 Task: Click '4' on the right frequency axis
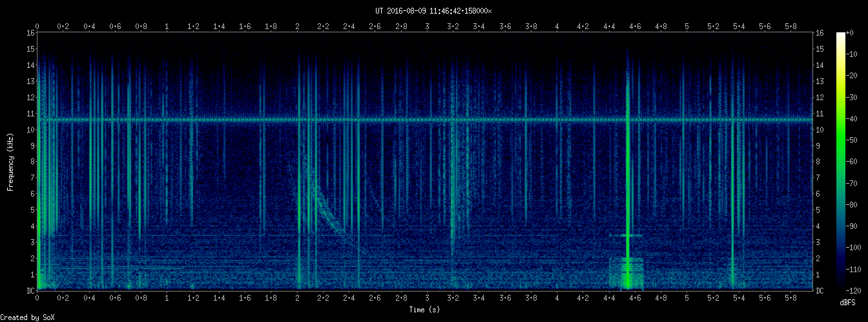pyautogui.click(x=817, y=226)
